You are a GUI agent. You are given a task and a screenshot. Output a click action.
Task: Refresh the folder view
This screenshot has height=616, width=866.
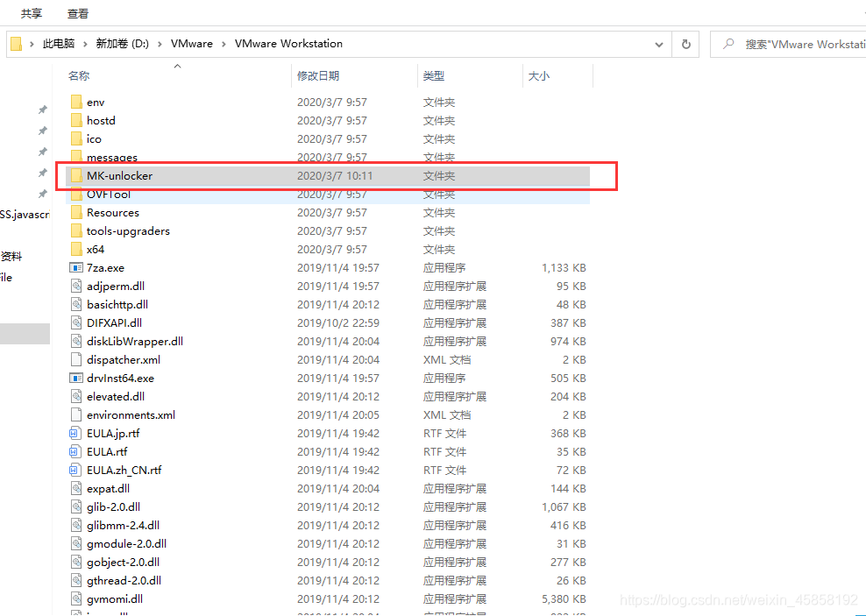(x=686, y=44)
